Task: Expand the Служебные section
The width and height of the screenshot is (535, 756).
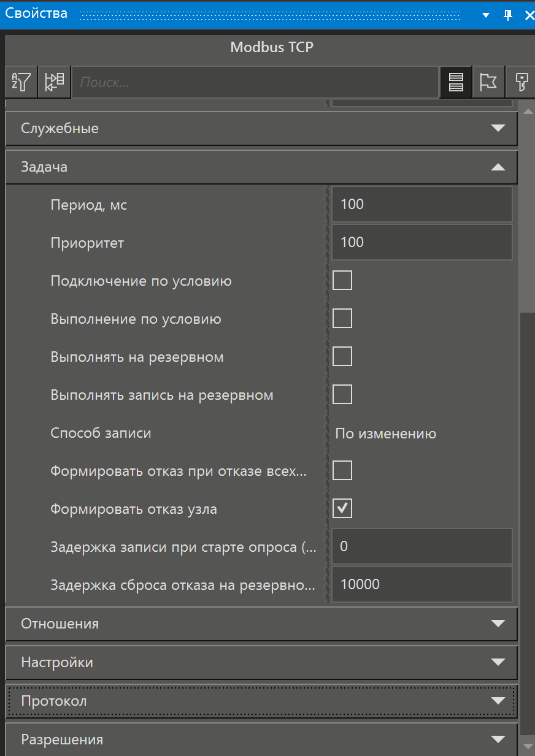Action: point(498,128)
